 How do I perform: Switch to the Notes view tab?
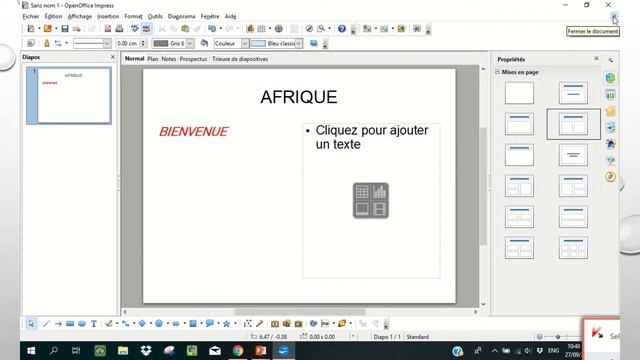pyautogui.click(x=169, y=59)
